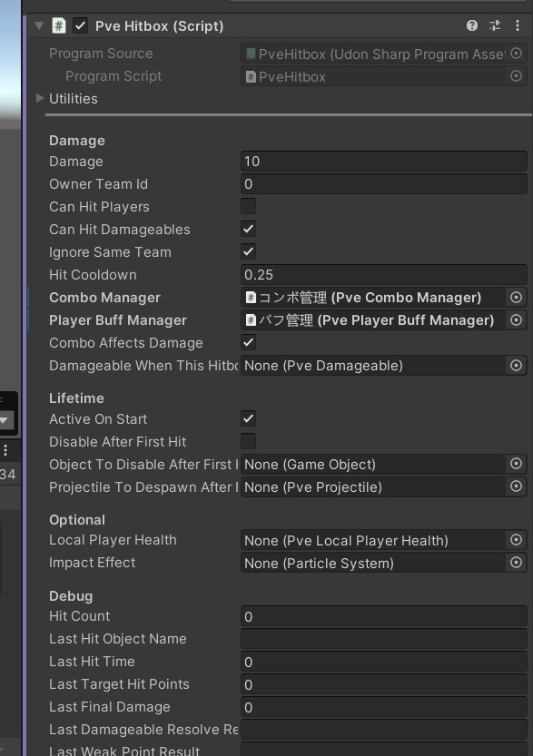Click the Local Player Health label
The width and height of the screenshot is (533, 756).
[x=113, y=540]
